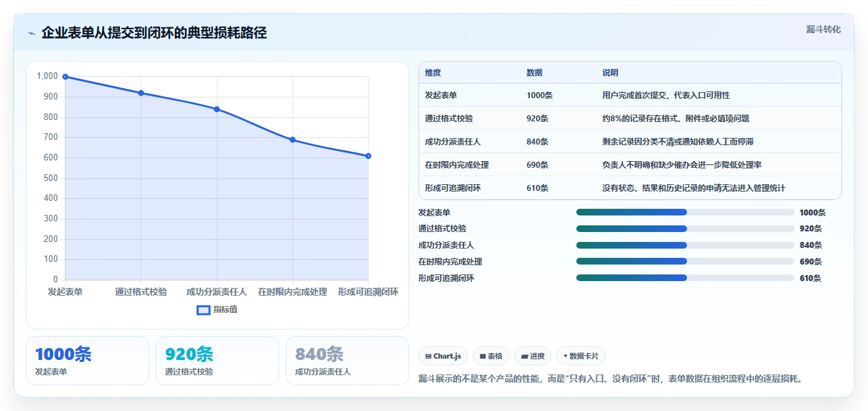Click description 没有状态、结果和历史记录的申请无法进入管理统计

pyautogui.click(x=694, y=188)
